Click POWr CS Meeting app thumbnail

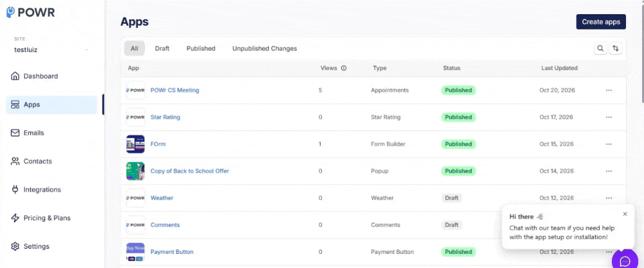coord(135,90)
